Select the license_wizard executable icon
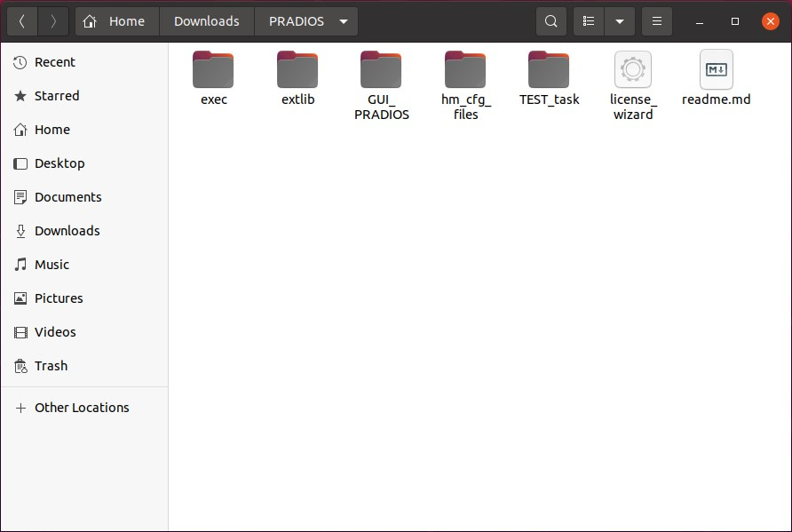Viewport: 792px width, 532px height. point(633,69)
